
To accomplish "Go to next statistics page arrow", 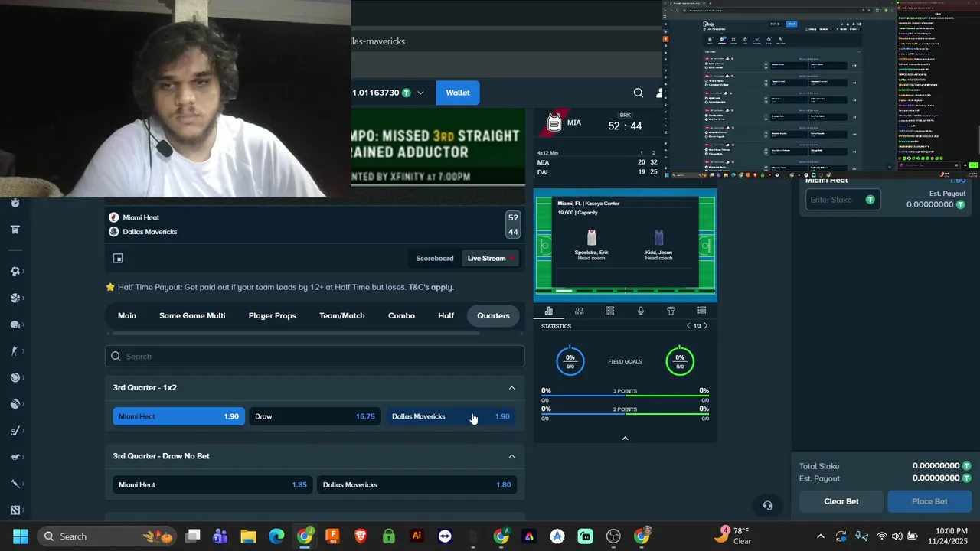I will [x=706, y=326].
